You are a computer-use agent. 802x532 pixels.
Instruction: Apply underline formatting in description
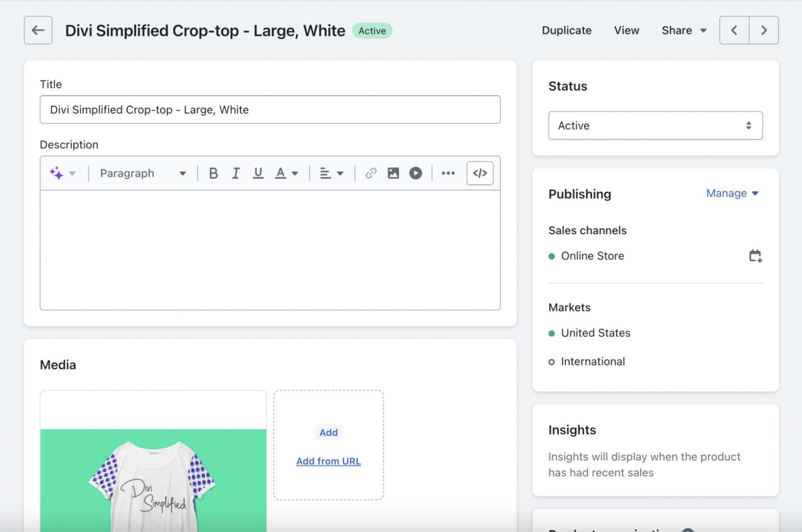coord(258,173)
